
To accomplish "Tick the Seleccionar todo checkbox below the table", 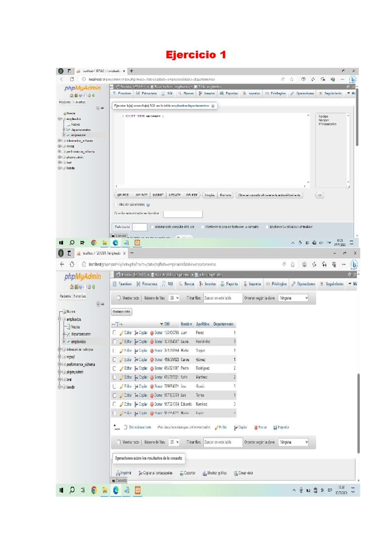I will [x=125, y=427].
